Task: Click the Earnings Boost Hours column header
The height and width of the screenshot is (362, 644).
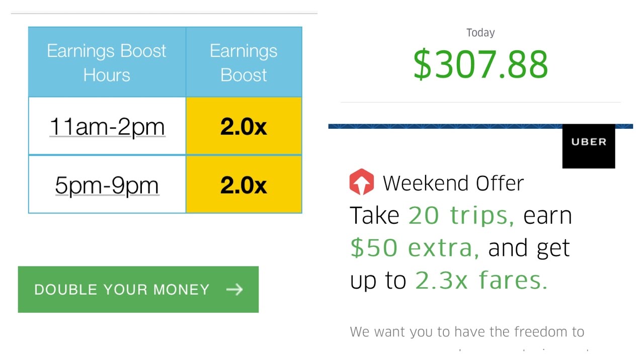Action: pos(107,62)
